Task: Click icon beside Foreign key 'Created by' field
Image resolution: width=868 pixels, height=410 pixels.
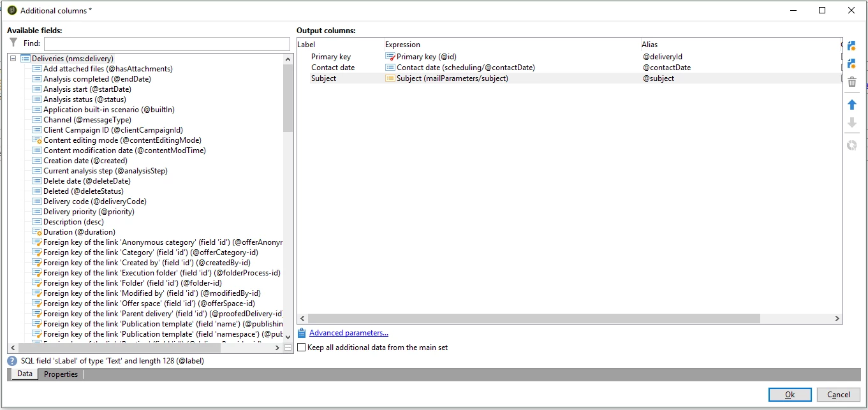Action: [x=37, y=263]
